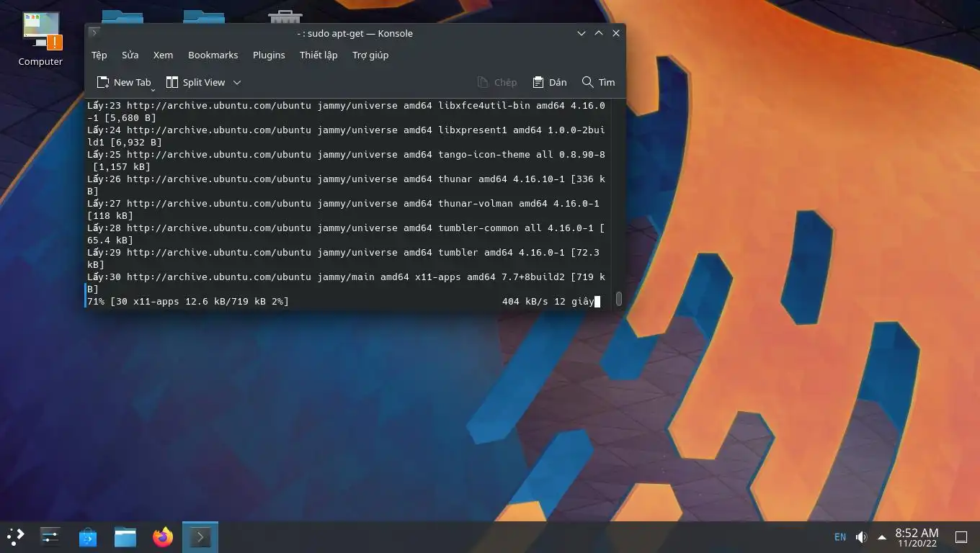The image size is (980, 553).
Task: Click the Split View button
Action: point(196,82)
